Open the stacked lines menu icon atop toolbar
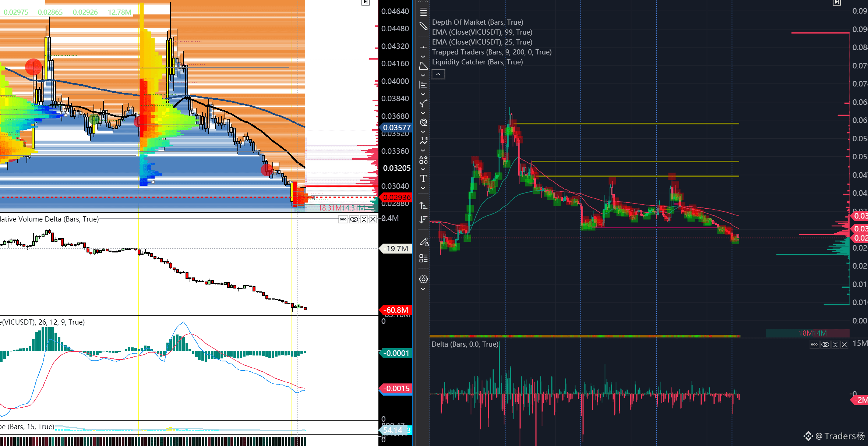868x446 pixels. click(423, 12)
